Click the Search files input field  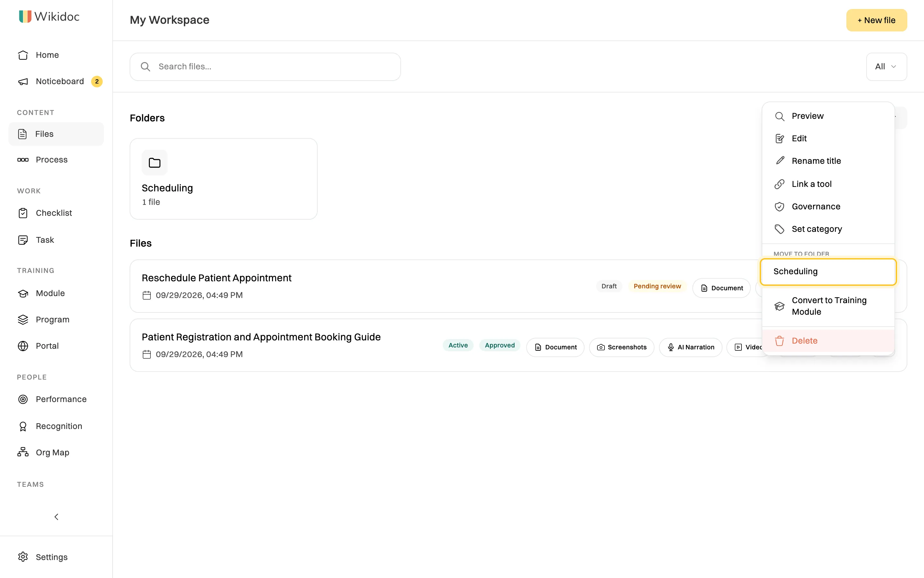click(265, 67)
